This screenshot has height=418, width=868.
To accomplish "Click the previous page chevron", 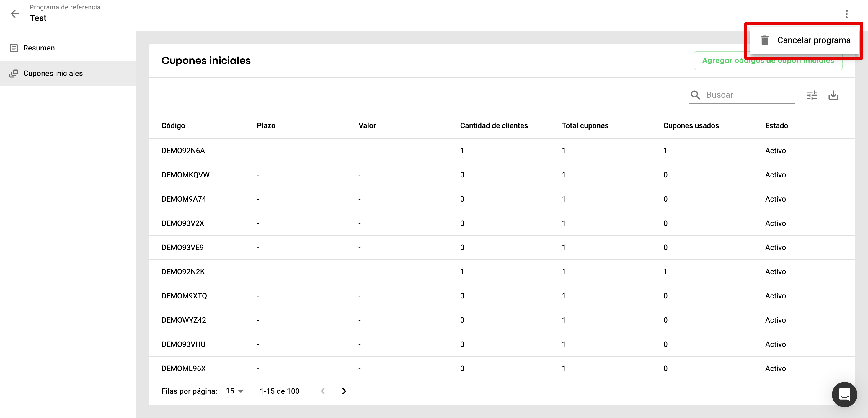I will pos(323,391).
